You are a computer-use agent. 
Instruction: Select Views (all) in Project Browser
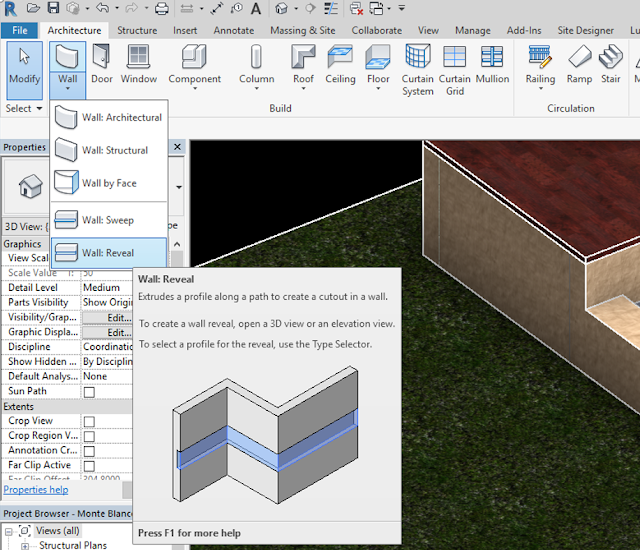(x=58, y=531)
